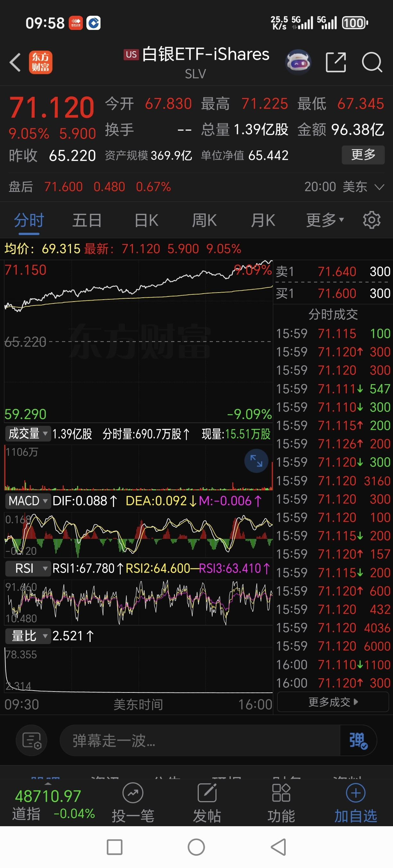Tap the 卖1 71.640 ask row
The image size is (393, 868).
point(333,272)
